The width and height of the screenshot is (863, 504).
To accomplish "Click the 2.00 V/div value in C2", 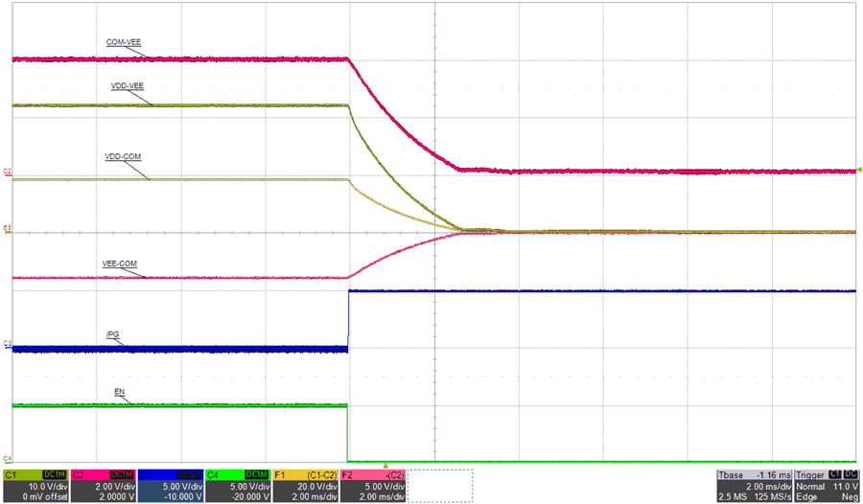I will 116,487.
